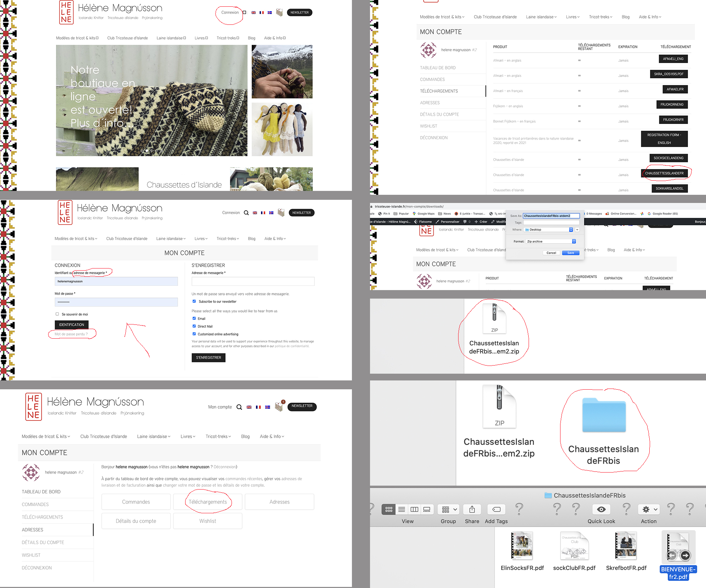Click the Quick Look eye icon

(x=601, y=509)
